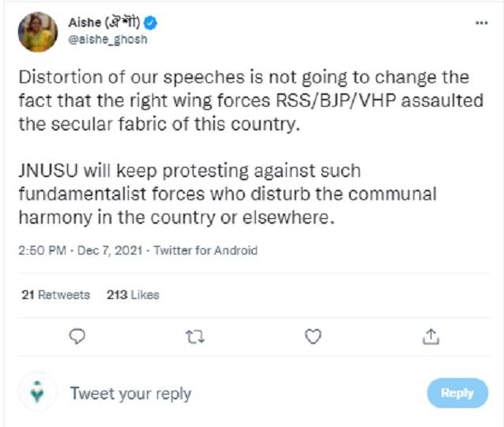Open Aishe's profile picture
The width and height of the screenshot is (504, 427).
click(x=38, y=32)
